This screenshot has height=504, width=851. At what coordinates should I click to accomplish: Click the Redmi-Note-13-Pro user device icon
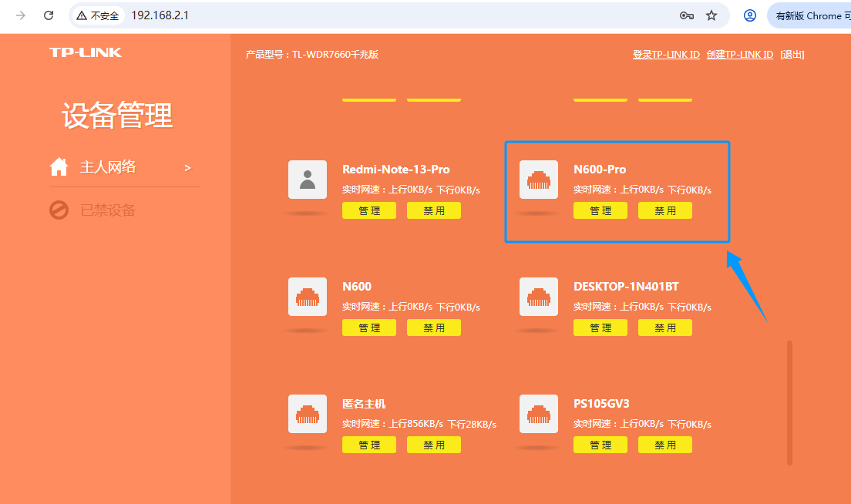(308, 180)
